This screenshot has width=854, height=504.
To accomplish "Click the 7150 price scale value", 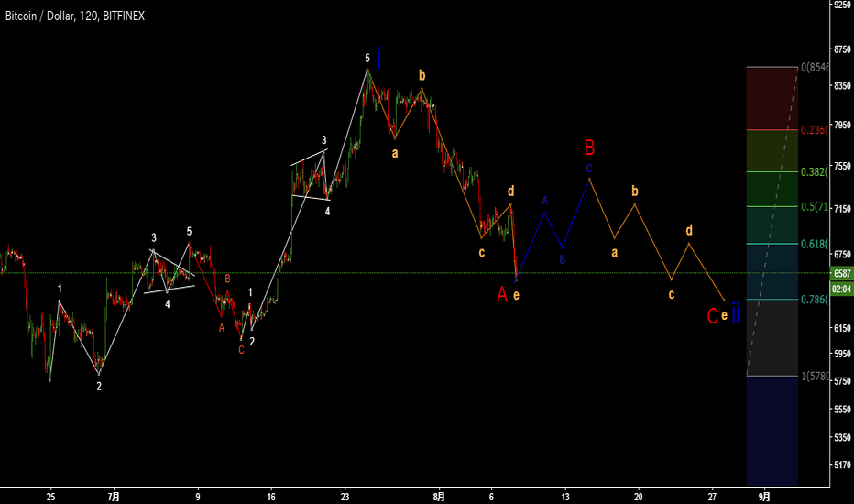I will pos(842,209).
